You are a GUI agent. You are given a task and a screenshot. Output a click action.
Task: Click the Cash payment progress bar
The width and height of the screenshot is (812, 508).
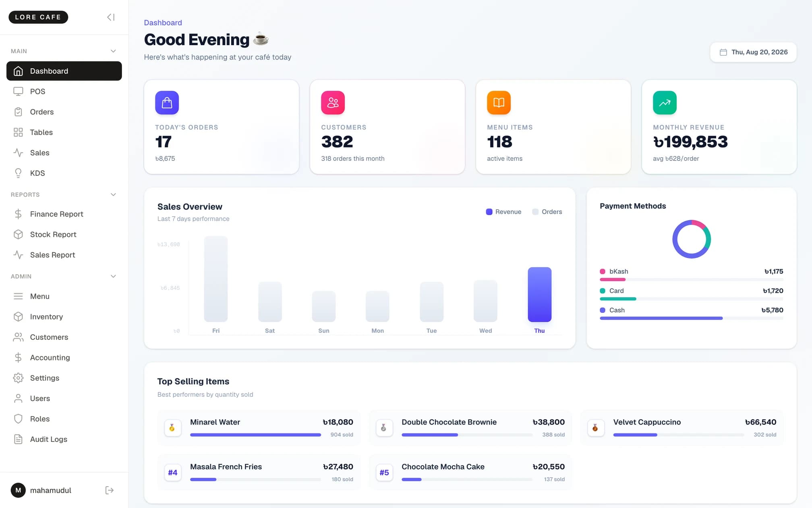click(691, 319)
